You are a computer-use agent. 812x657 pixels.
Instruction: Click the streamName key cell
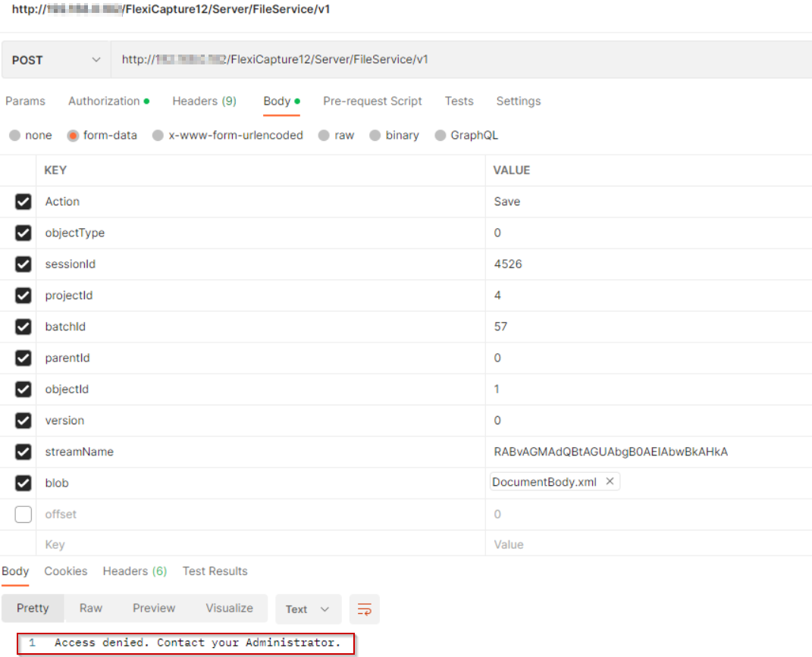261,452
